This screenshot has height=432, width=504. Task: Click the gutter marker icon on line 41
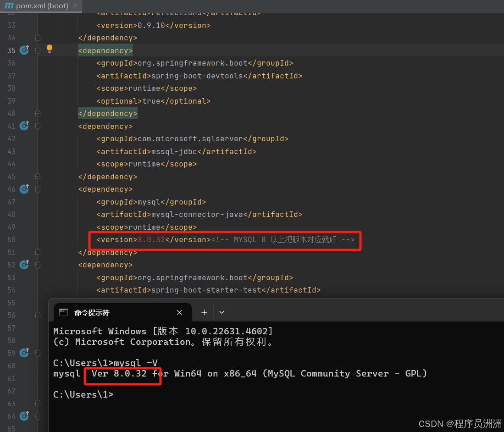coord(24,126)
